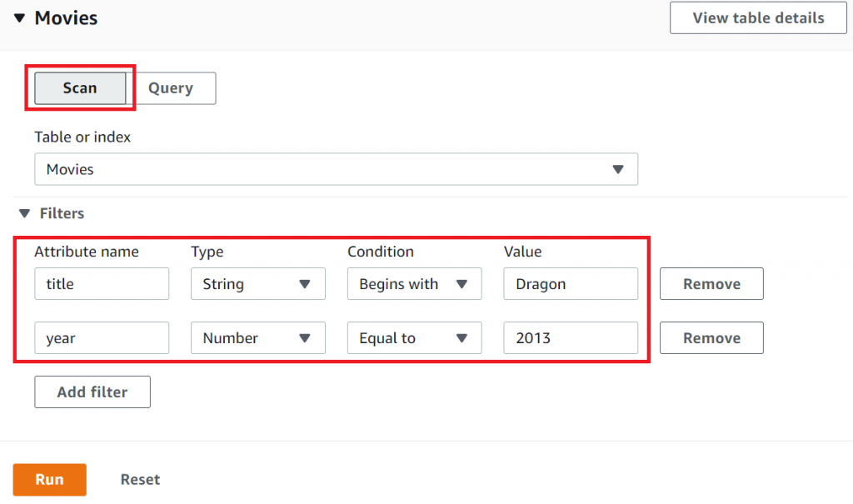Select the Scan mode
The width and height of the screenshot is (853, 504).
pos(80,88)
